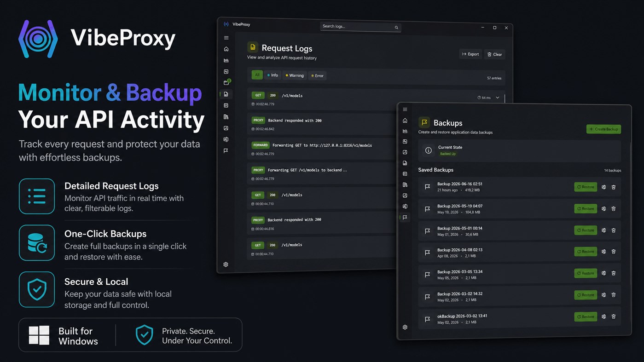This screenshot has height=362, width=644.
Task: Open hamburger menu in Request Logs window
Action: [x=226, y=38]
